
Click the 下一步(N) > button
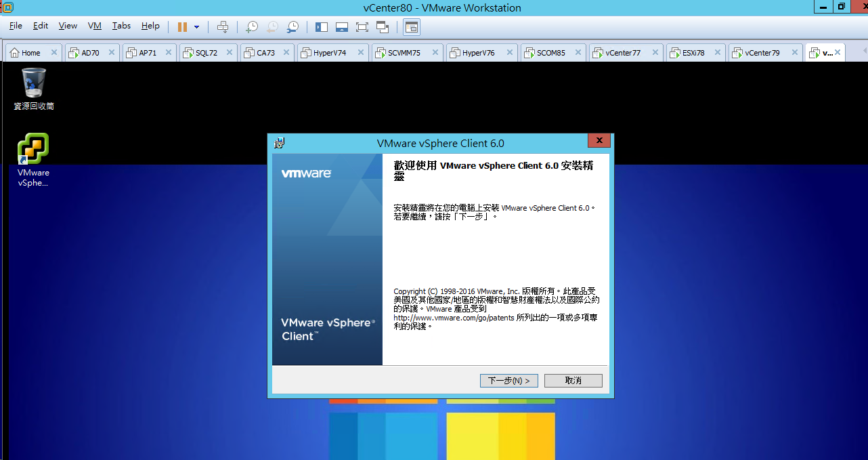pos(509,381)
